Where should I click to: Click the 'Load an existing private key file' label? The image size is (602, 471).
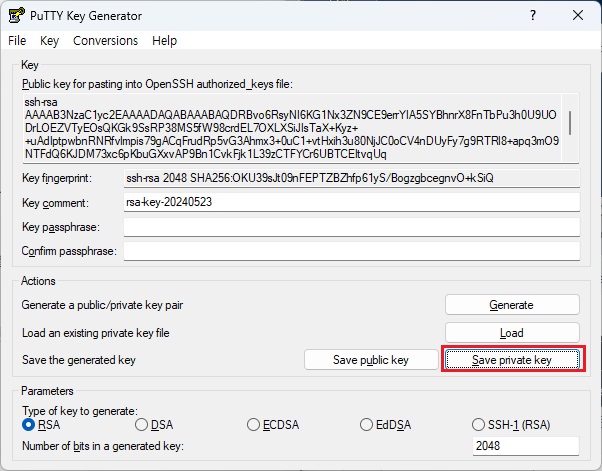pyautogui.click(x=96, y=333)
